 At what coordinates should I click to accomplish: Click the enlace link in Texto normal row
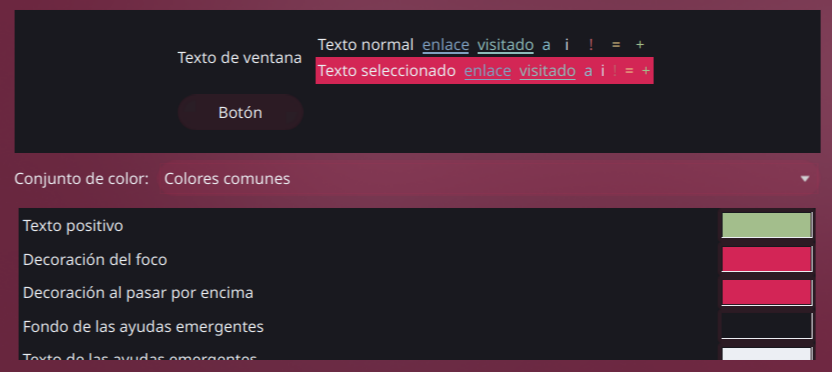446,45
